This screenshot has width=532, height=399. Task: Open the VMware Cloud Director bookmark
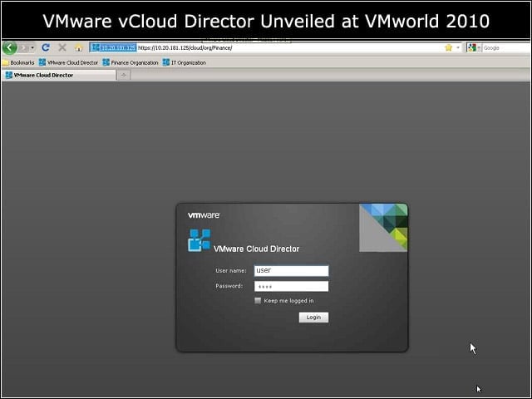[x=68, y=63]
